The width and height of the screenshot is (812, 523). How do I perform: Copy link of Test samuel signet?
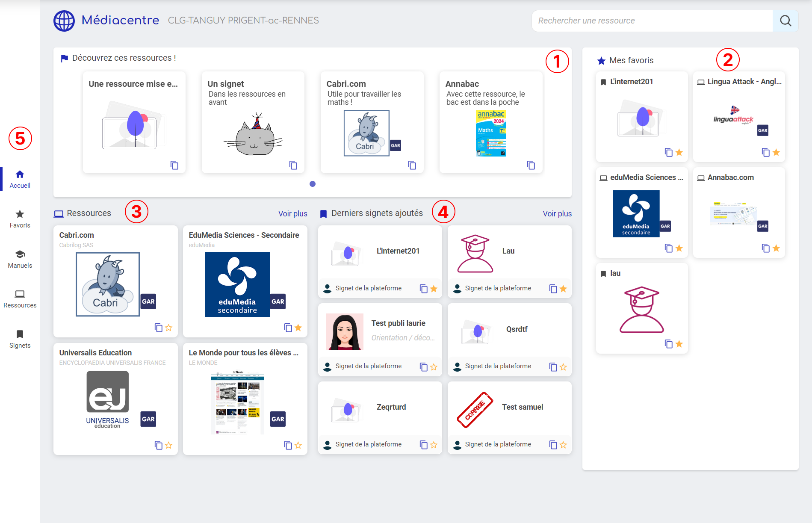click(553, 445)
